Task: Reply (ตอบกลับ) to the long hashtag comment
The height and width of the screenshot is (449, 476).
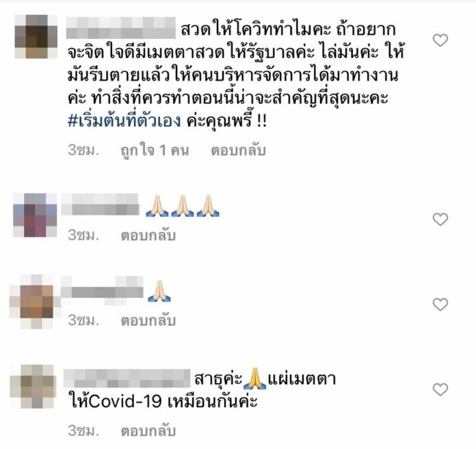Action: click(x=238, y=151)
